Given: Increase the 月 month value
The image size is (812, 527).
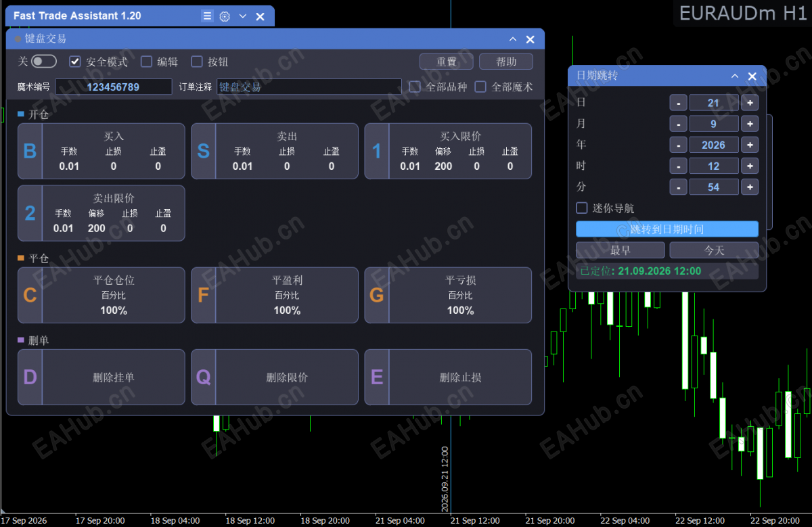Looking at the screenshot, I should click(x=750, y=124).
